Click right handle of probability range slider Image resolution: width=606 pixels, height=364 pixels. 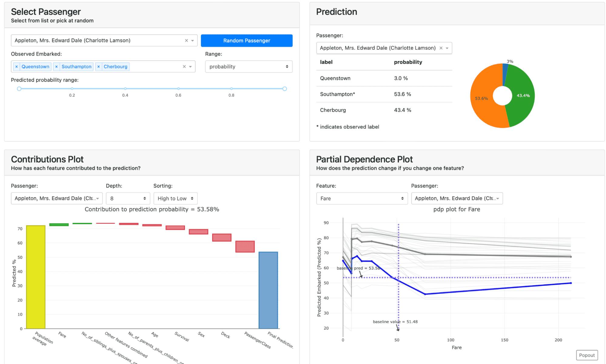coord(284,89)
